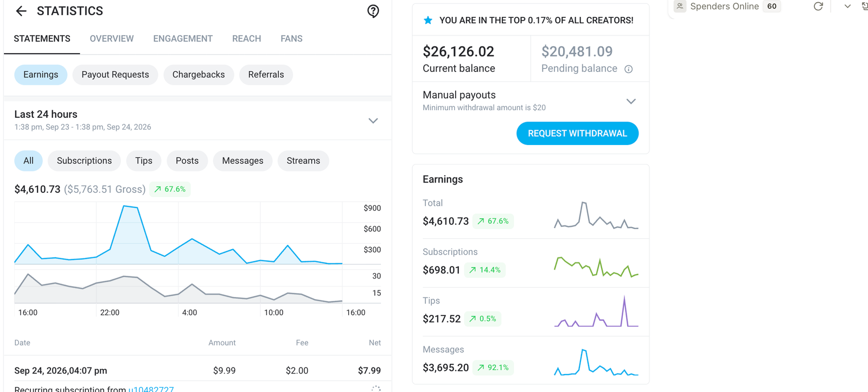Open the chevron menu near Spenders Online
This screenshot has height=392, width=868.
click(847, 7)
